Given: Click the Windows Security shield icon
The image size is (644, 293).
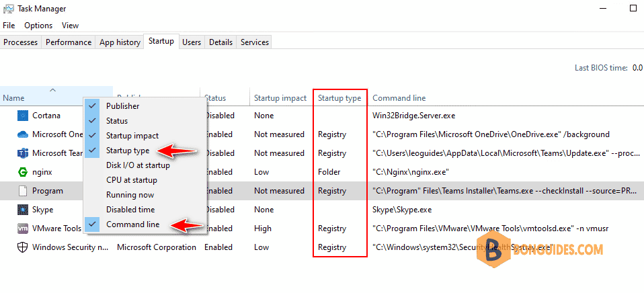Looking at the screenshot, I should tap(22, 247).
